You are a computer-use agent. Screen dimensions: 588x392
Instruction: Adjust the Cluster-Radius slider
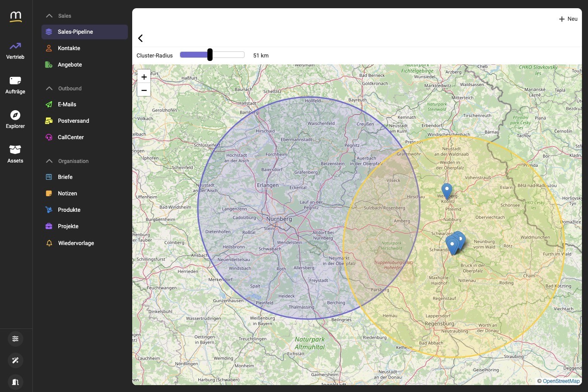pyautogui.click(x=210, y=55)
